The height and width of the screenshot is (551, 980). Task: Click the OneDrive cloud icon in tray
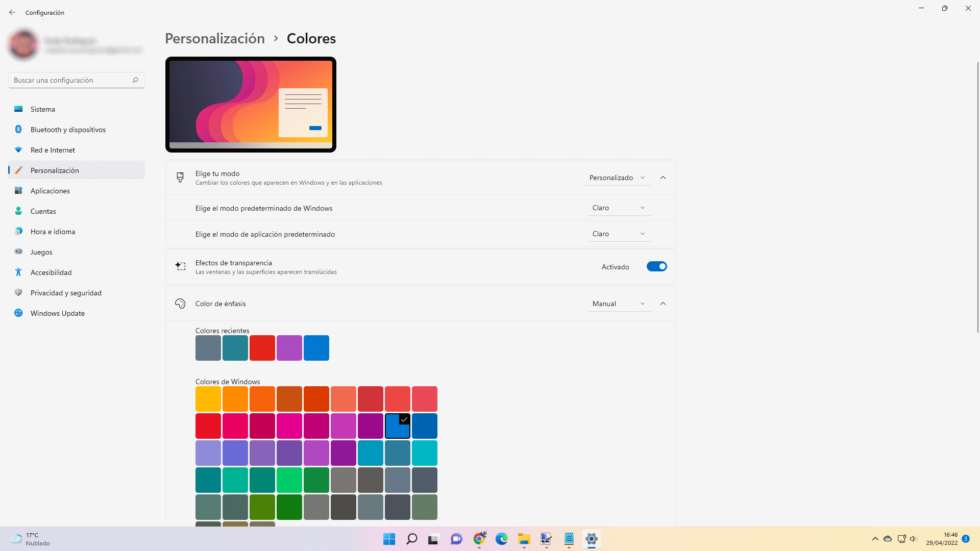pyautogui.click(x=888, y=539)
